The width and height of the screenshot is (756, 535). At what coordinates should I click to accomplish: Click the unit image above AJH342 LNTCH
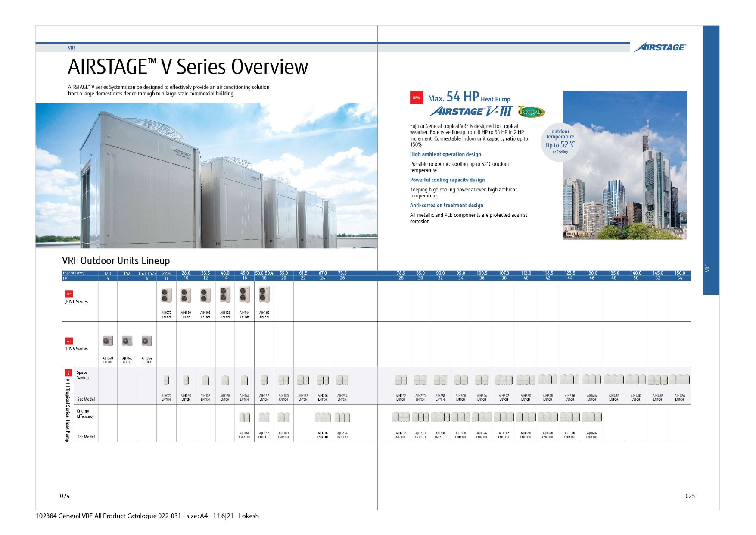pos(504,380)
